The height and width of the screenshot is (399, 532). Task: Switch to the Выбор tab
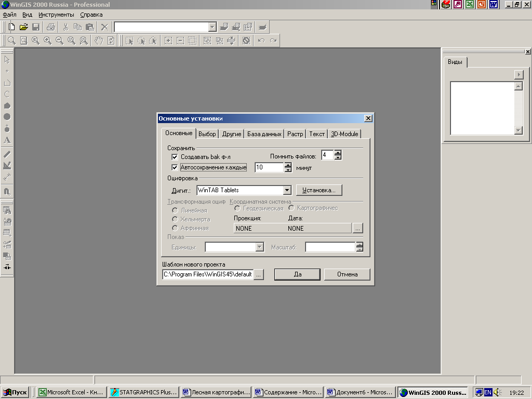(207, 134)
